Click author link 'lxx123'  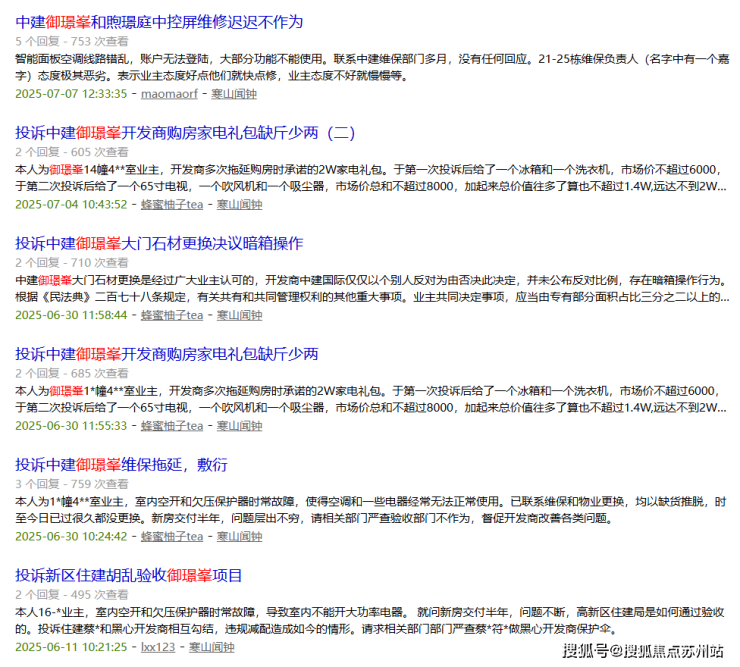click(x=158, y=647)
